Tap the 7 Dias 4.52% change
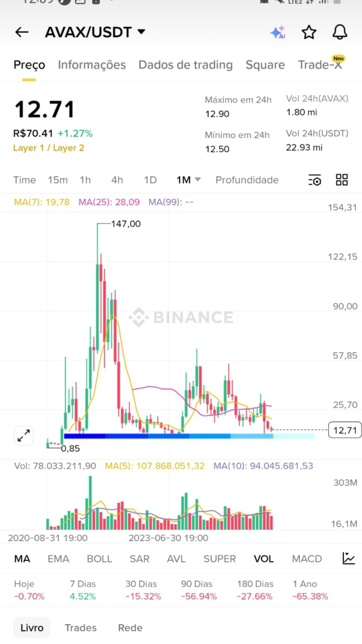The image size is (362, 644). pyautogui.click(x=83, y=590)
